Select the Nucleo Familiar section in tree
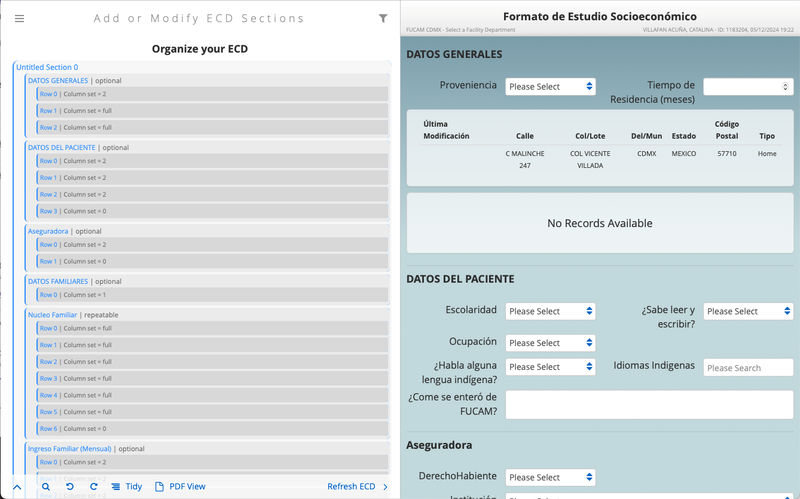 pos(52,314)
